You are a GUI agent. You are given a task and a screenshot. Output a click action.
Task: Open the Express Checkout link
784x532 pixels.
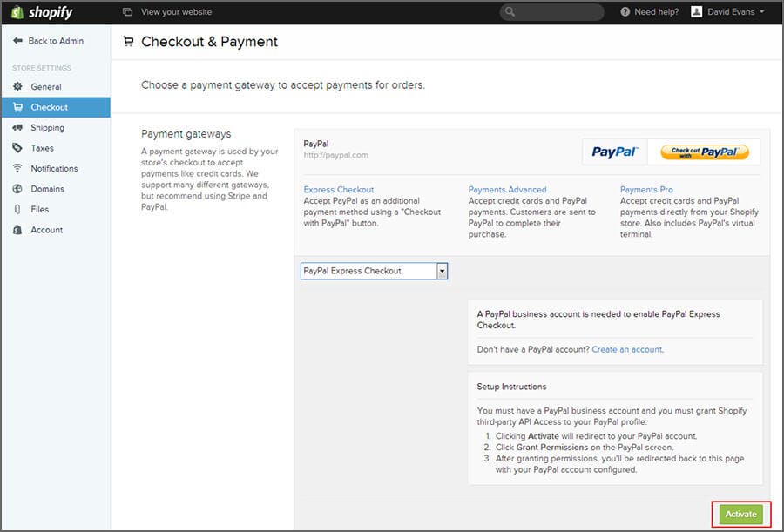[x=339, y=189]
